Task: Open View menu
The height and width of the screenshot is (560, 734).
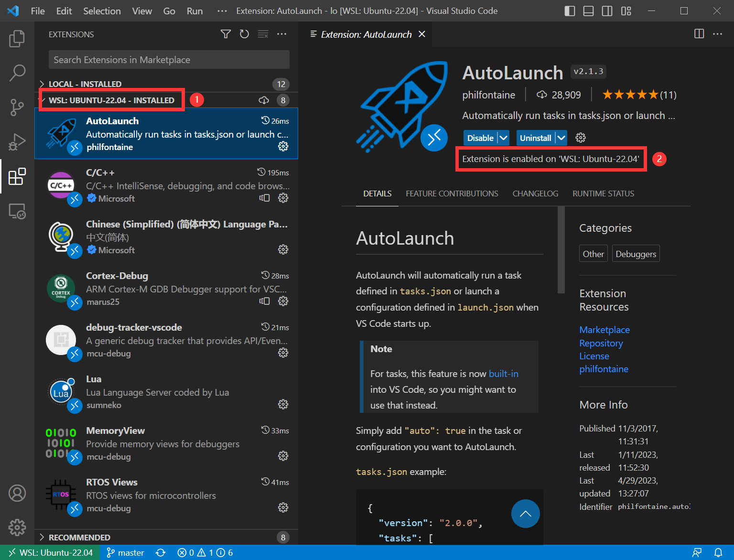Action: coord(142,11)
